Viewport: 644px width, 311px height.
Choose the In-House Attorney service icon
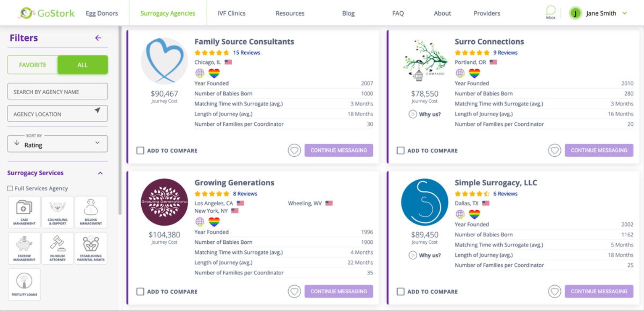point(57,247)
